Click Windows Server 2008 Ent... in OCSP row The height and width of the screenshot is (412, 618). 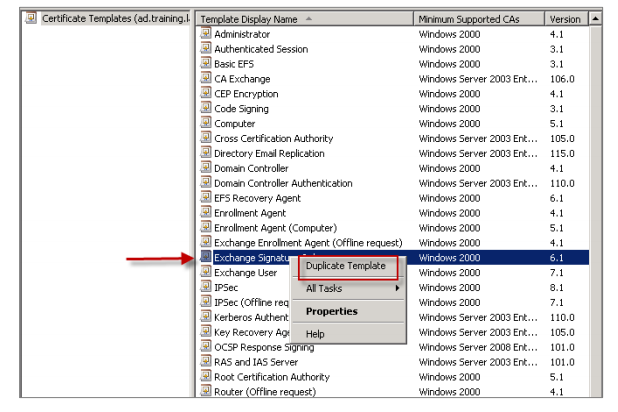point(478,347)
